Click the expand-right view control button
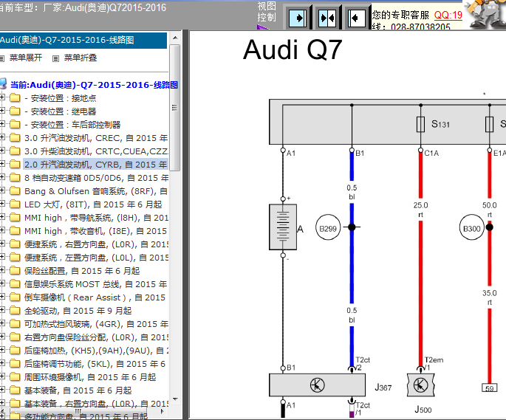The image size is (506, 420). pyautogui.click(x=298, y=18)
